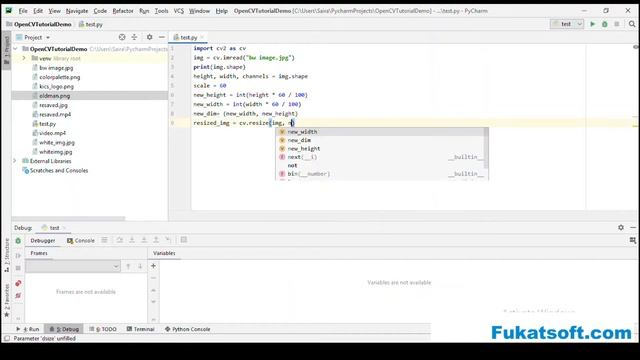Close the test.py editor tab

tap(202, 38)
